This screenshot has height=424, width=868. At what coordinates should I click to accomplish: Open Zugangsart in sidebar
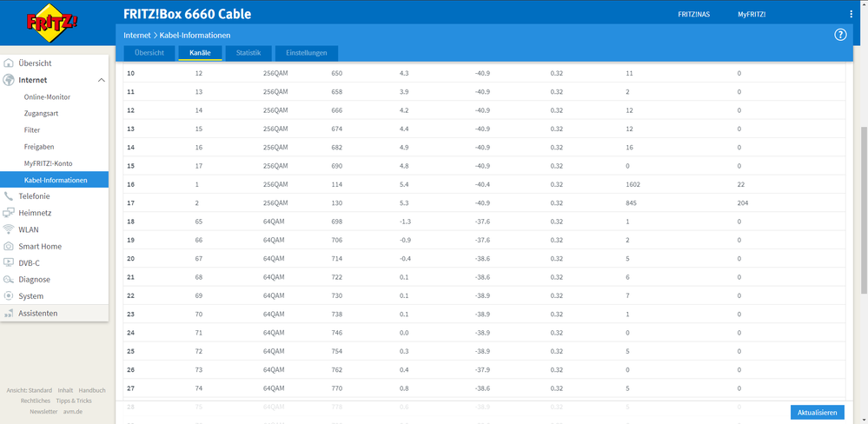point(41,114)
